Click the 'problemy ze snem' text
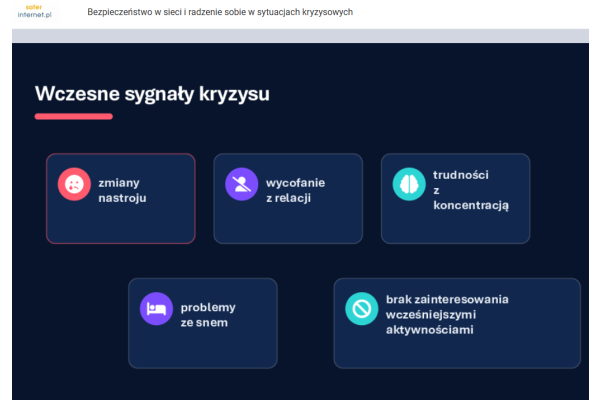The width and height of the screenshot is (600, 400). coord(208,315)
